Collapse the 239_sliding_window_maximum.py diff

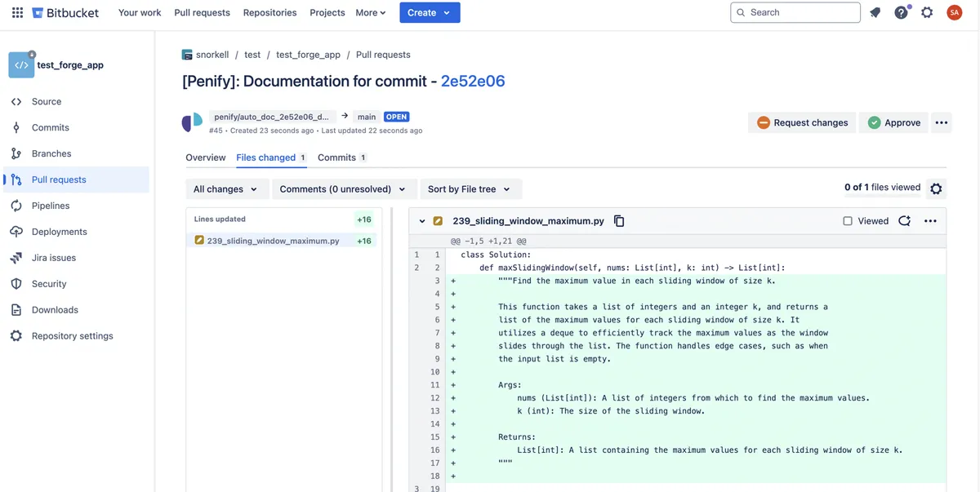[422, 221]
